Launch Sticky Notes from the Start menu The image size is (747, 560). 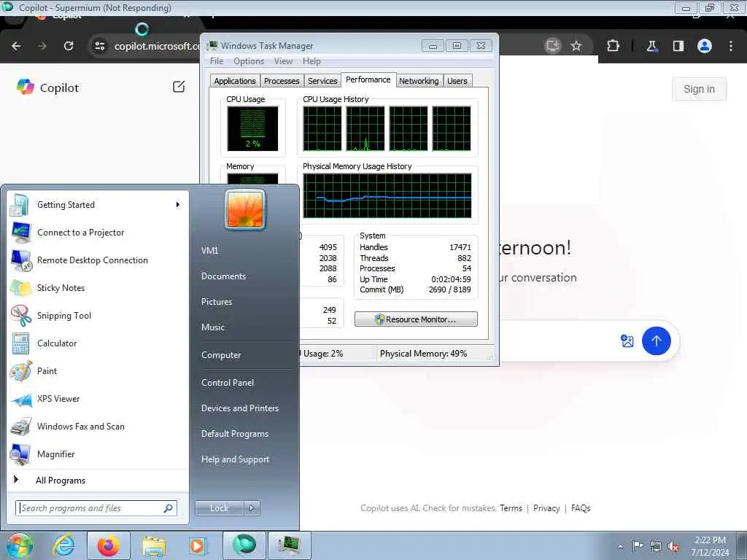click(x=98, y=287)
